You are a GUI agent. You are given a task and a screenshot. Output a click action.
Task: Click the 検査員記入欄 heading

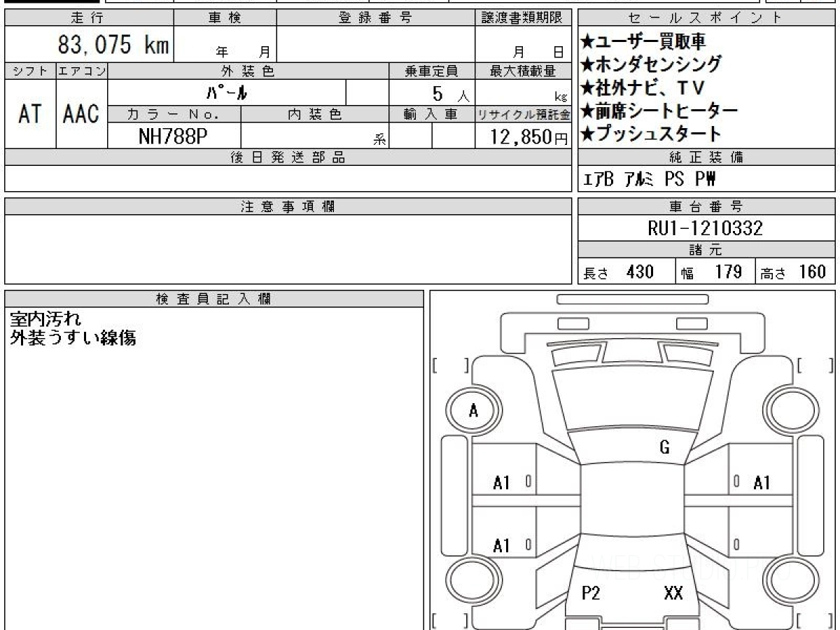click(213, 299)
